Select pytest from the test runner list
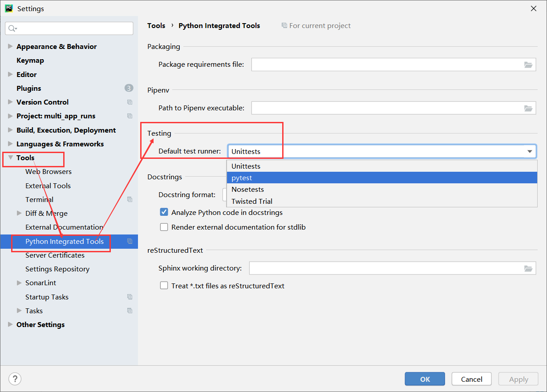Screen dimensions: 547x392 [382, 178]
